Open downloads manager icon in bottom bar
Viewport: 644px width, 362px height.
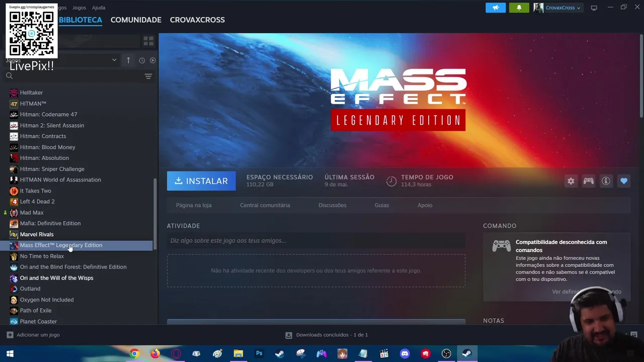[288, 335]
